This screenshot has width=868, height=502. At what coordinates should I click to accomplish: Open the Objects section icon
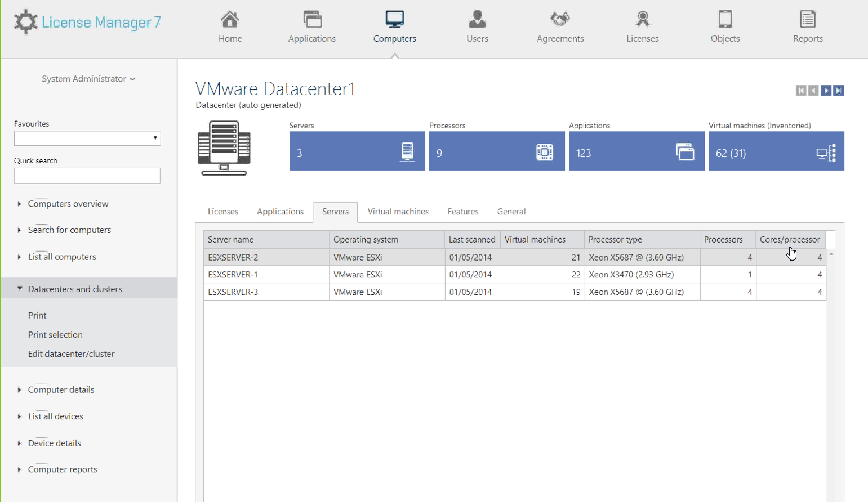[725, 20]
